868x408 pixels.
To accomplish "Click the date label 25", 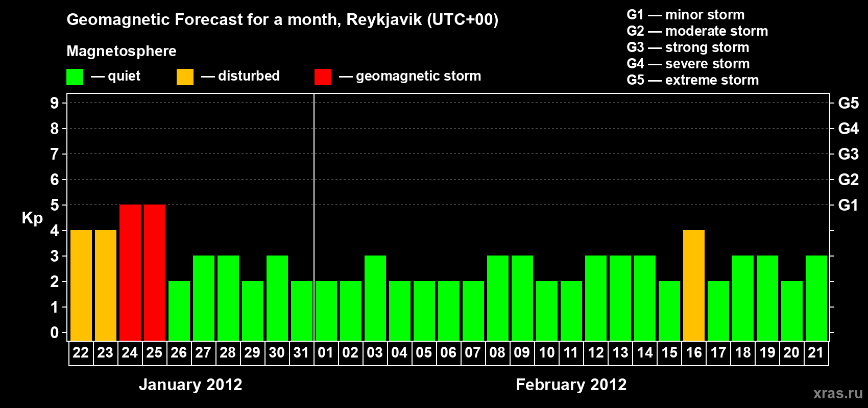I will pos(154,352).
